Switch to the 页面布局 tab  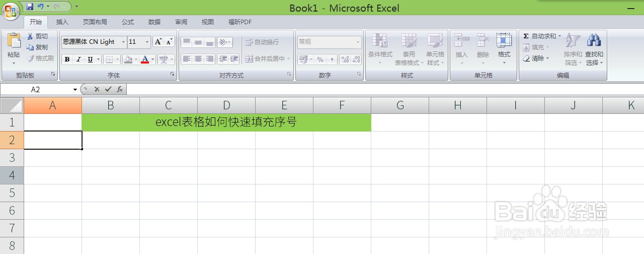click(x=95, y=22)
